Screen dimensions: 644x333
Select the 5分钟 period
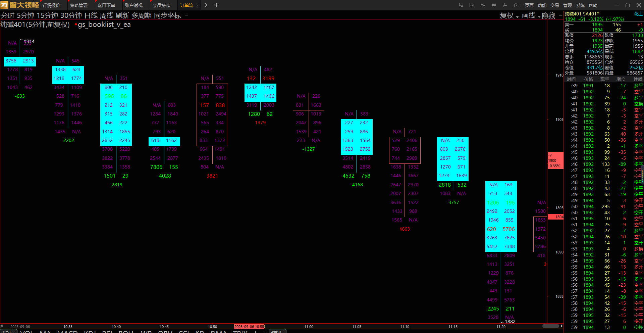point(25,15)
